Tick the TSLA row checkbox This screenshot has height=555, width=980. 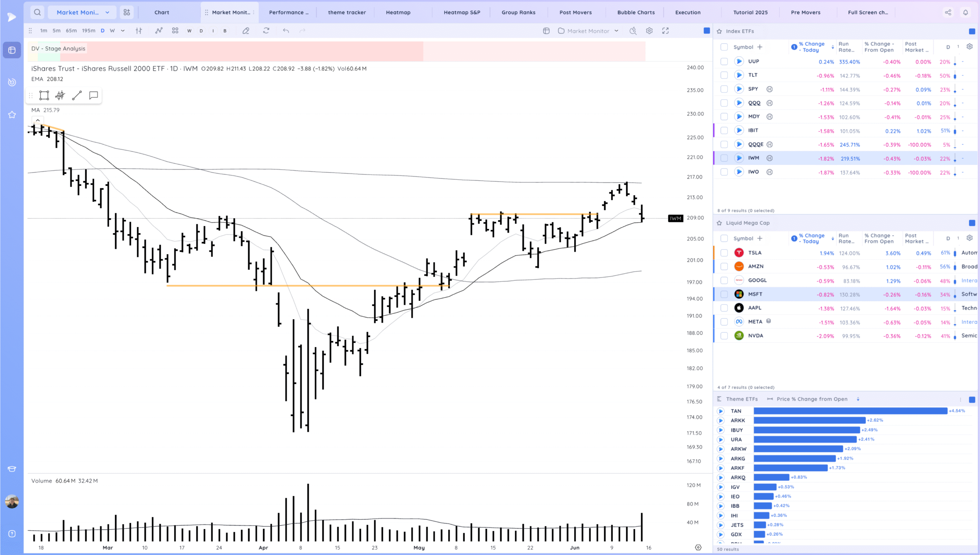(x=724, y=253)
